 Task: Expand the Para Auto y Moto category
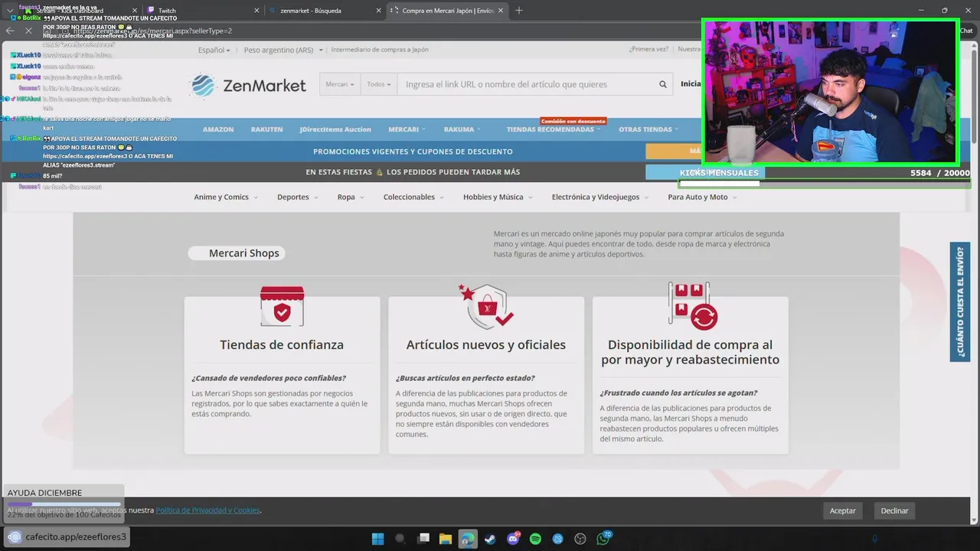click(x=702, y=197)
